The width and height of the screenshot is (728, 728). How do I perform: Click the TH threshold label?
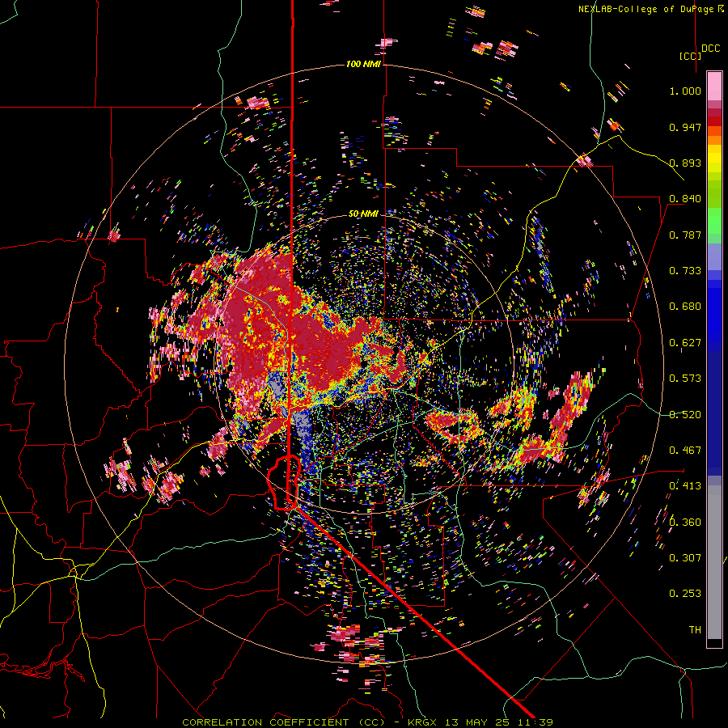click(695, 630)
